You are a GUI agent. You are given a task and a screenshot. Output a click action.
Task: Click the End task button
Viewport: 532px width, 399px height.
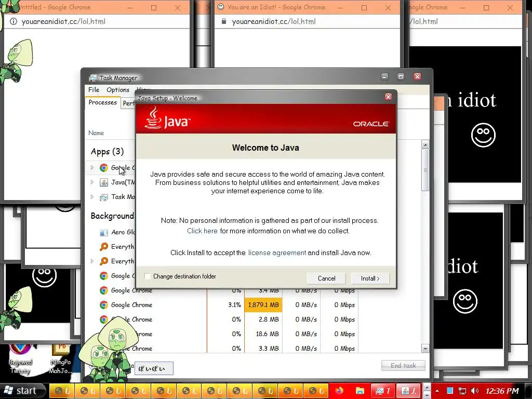coord(403,365)
